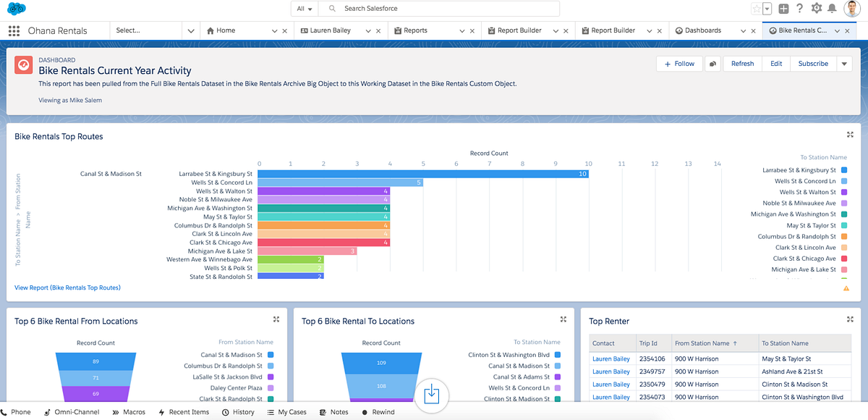
Task: Open the setup gear icon
Action: (x=817, y=9)
